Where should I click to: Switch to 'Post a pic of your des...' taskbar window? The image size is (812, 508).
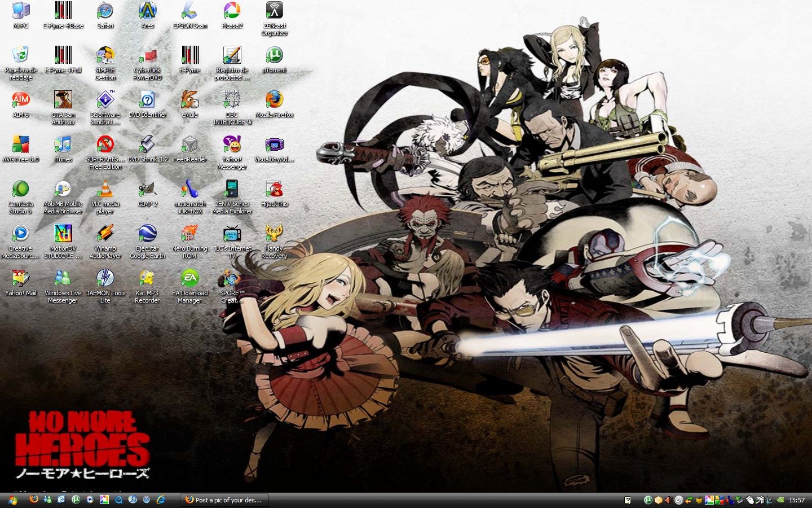pyautogui.click(x=224, y=500)
